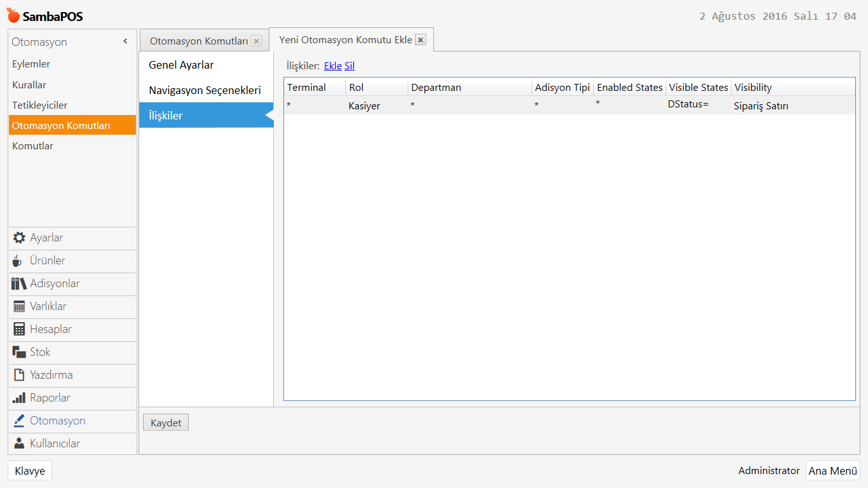Click the Terminal asterisk cell
The height and width of the screenshot is (488, 868).
tap(315, 105)
